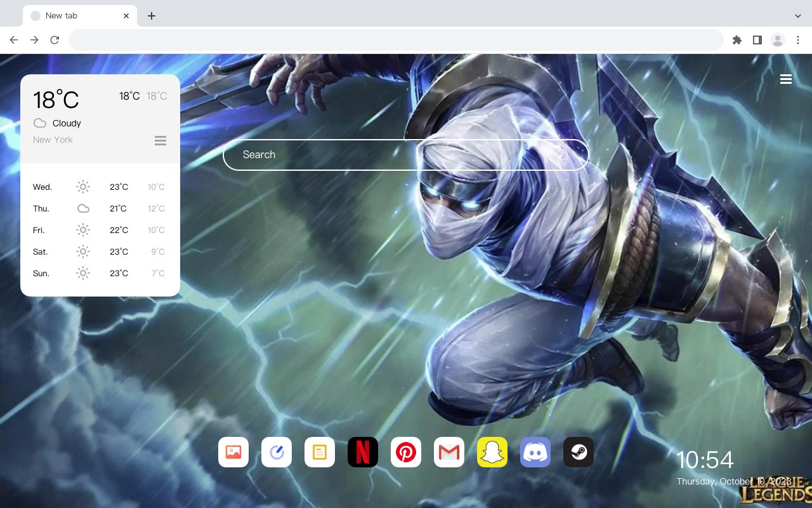Click Thursday's 21°C high temperature
The width and height of the screenshot is (812, 508).
coord(119,208)
